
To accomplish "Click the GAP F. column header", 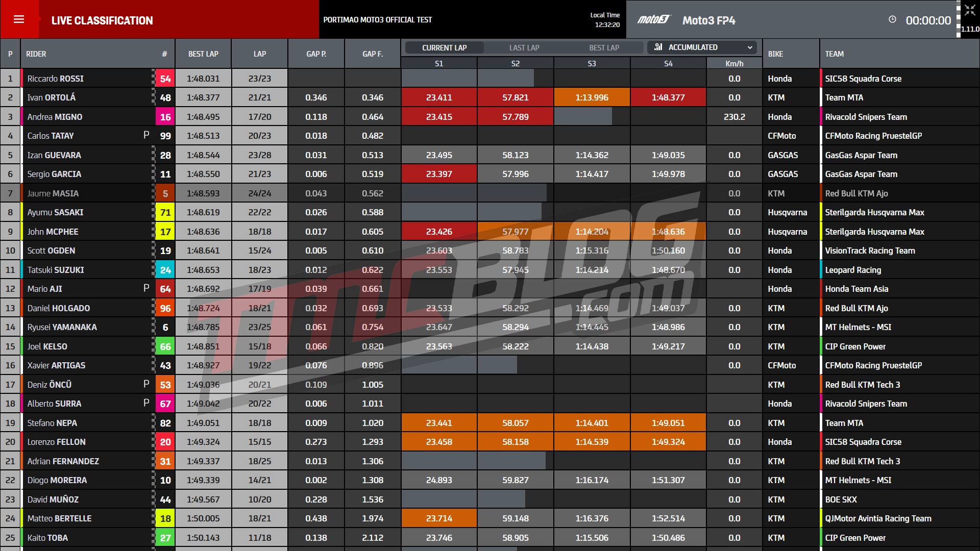I will 373,54.
